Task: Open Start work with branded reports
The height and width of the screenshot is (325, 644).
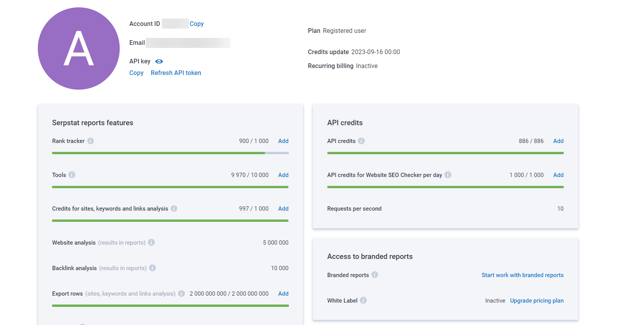Action: pyautogui.click(x=522, y=275)
